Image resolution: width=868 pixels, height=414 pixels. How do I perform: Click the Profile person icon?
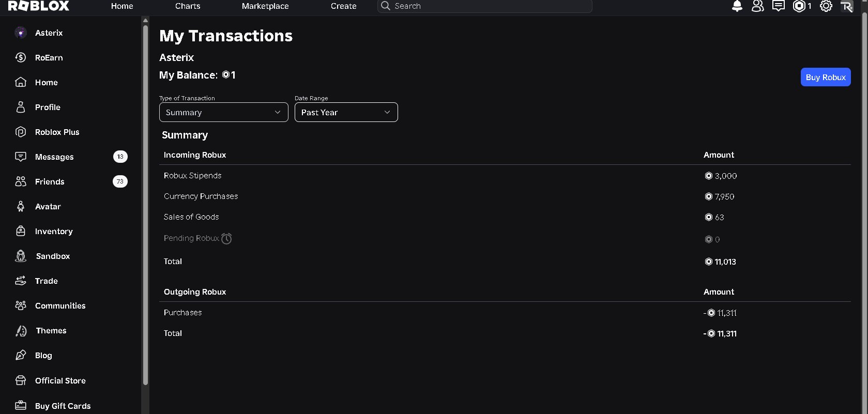(21, 107)
